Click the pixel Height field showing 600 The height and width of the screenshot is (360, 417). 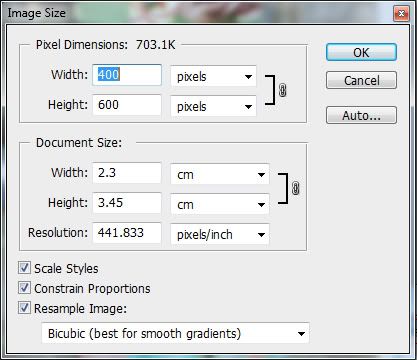pyautogui.click(x=127, y=105)
